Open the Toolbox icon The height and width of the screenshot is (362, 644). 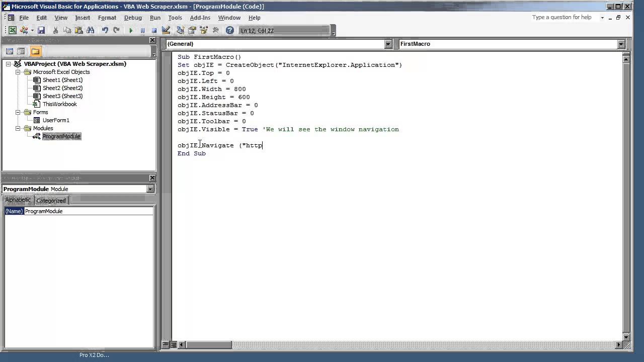click(x=215, y=30)
